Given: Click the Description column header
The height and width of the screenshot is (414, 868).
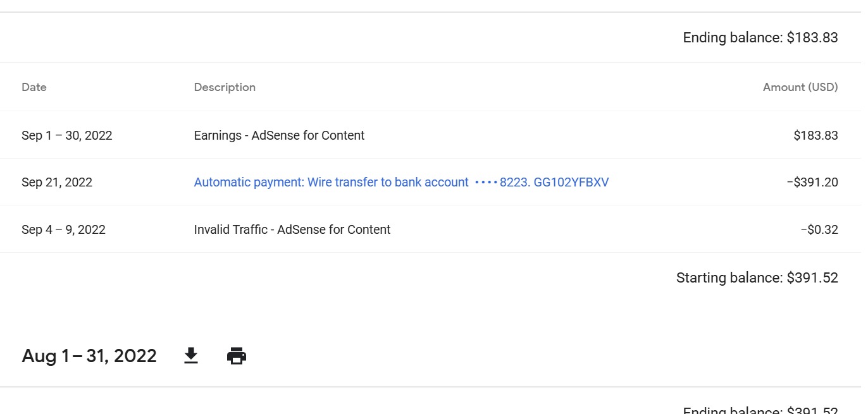Looking at the screenshot, I should [x=225, y=87].
